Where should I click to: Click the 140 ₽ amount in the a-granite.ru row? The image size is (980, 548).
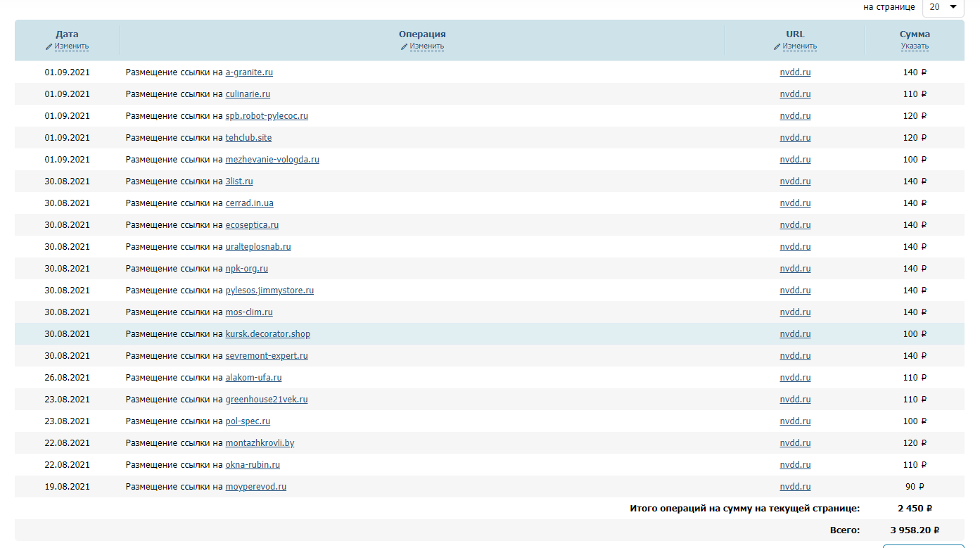point(915,72)
